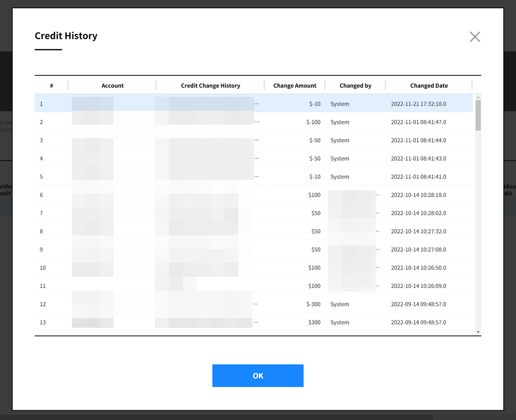The image size is (516, 420).
Task: Sort by the Account column header
Action: [112, 85]
